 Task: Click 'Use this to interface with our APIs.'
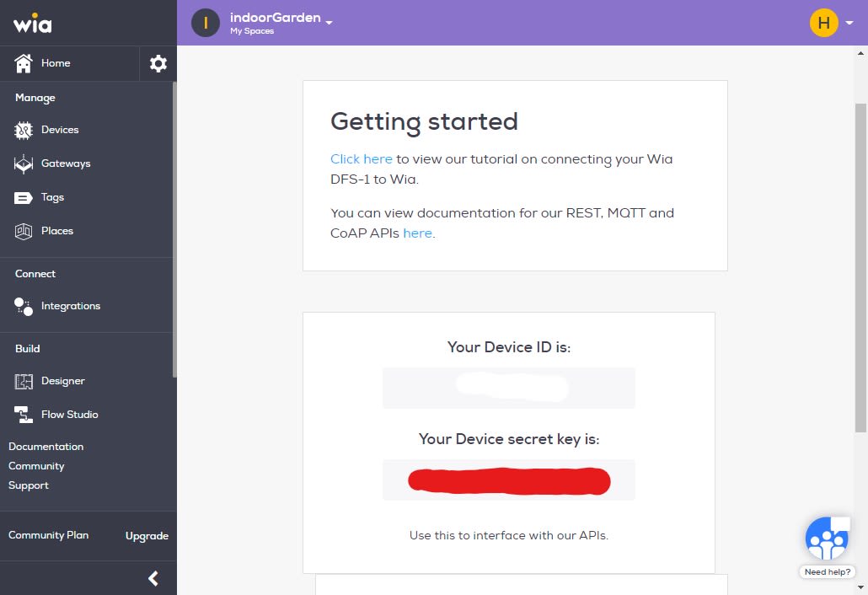[509, 535]
